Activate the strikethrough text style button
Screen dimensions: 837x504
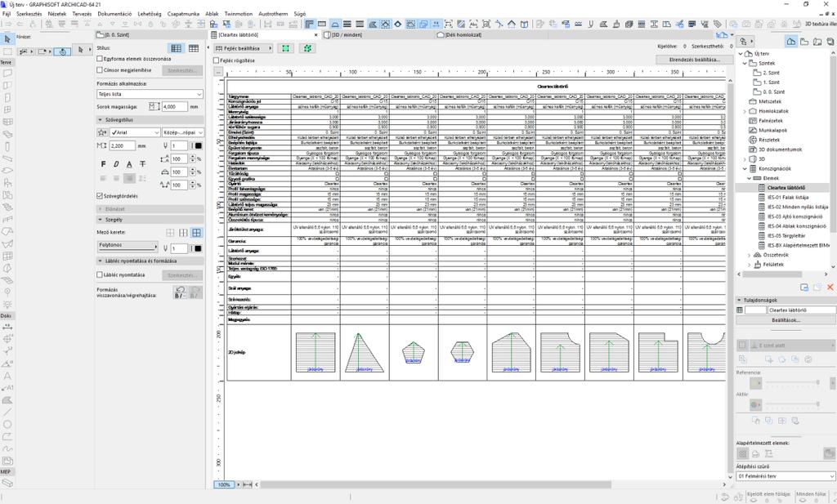pyautogui.click(x=142, y=164)
